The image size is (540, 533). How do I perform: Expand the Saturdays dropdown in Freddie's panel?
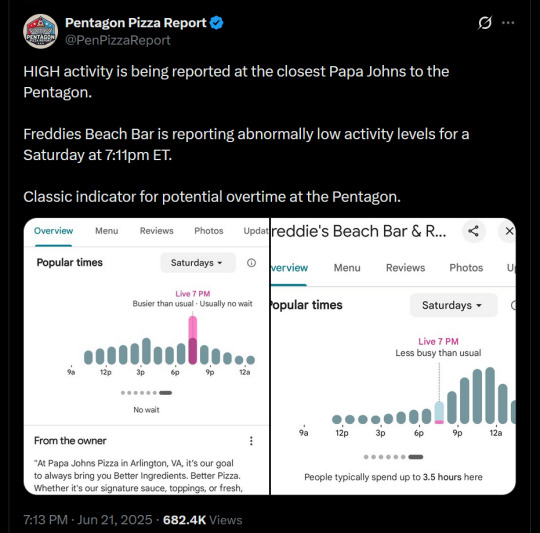454,305
